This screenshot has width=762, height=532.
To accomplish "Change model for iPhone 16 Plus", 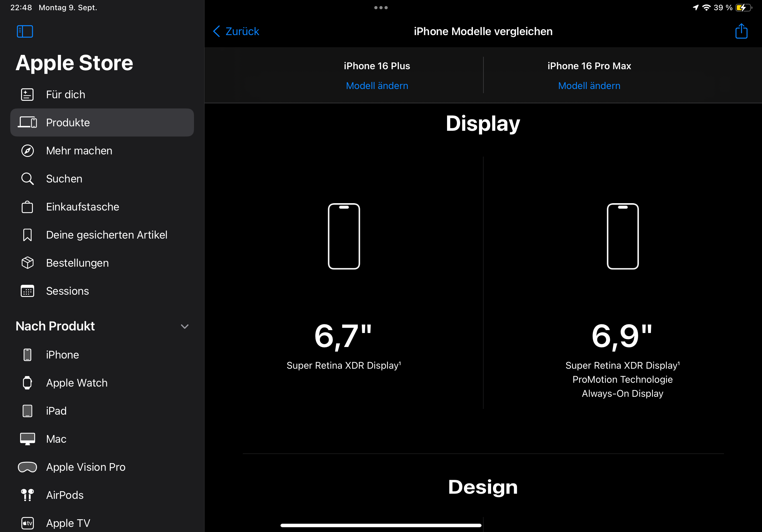I will (x=377, y=85).
